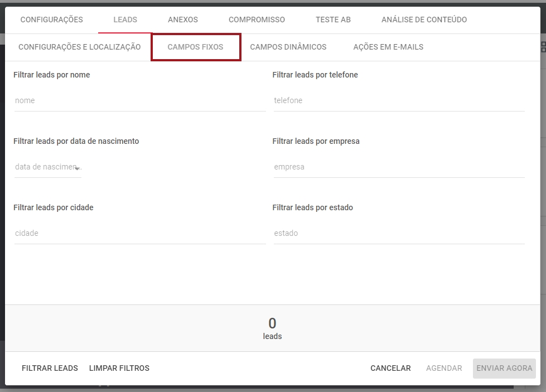This screenshot has width=546, height=392.
Task: Select the Campos Fixos sub-tab
Action: click(195, 47)
